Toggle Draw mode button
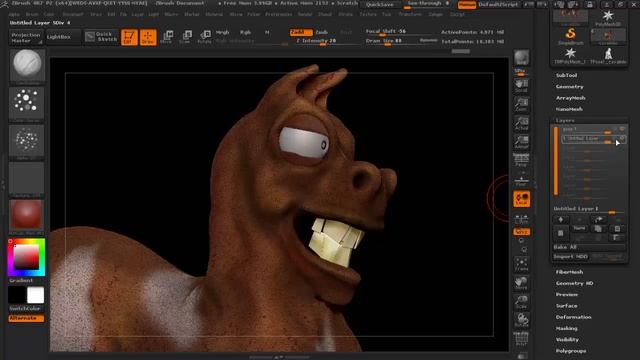The image size is (640, 360). (x=148, y=37)
